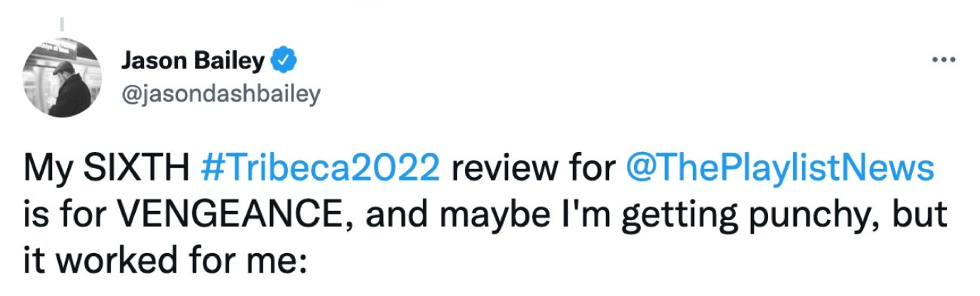Open the three-dot more options menu
Viewport: 980px width, 296px height.
[944, 60]
